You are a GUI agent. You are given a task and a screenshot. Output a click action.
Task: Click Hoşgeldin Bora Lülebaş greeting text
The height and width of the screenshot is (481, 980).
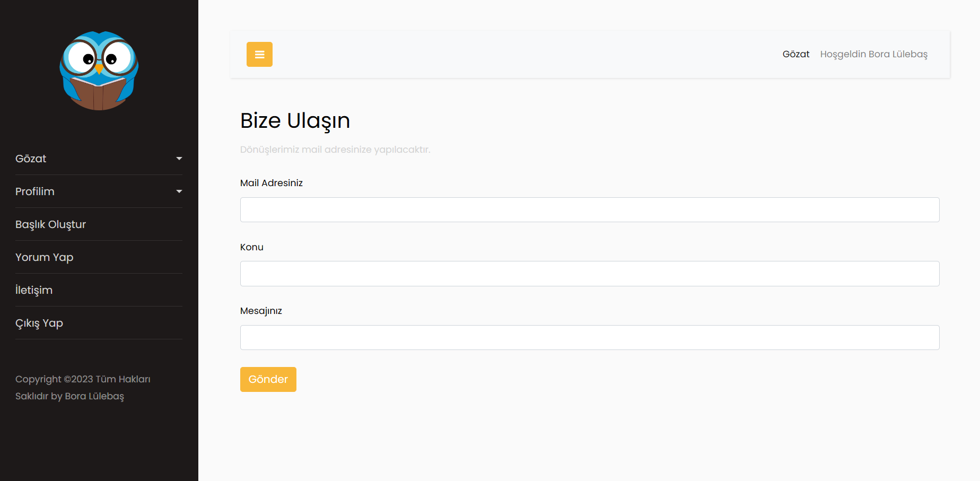click(x=874, y=54)
